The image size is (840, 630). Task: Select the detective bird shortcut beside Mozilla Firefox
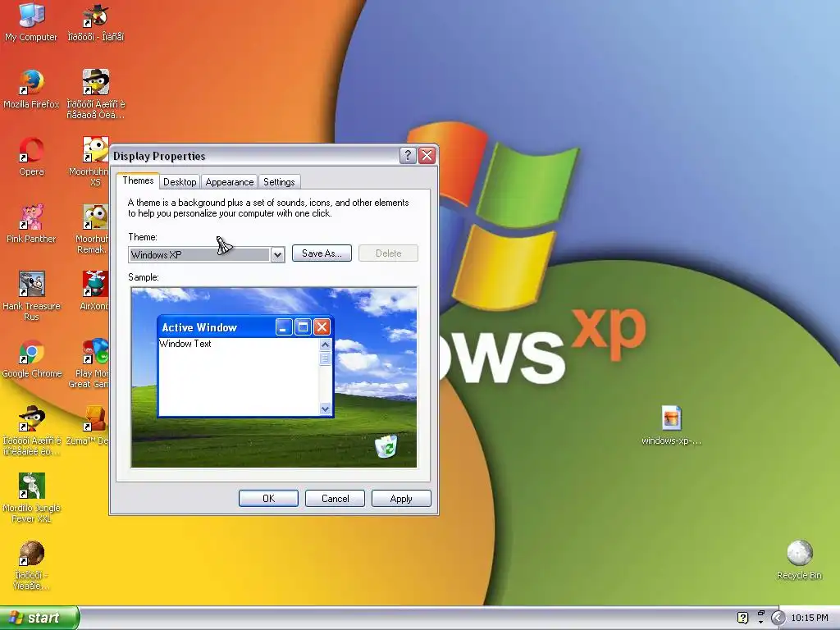click(x=95, y=94)
